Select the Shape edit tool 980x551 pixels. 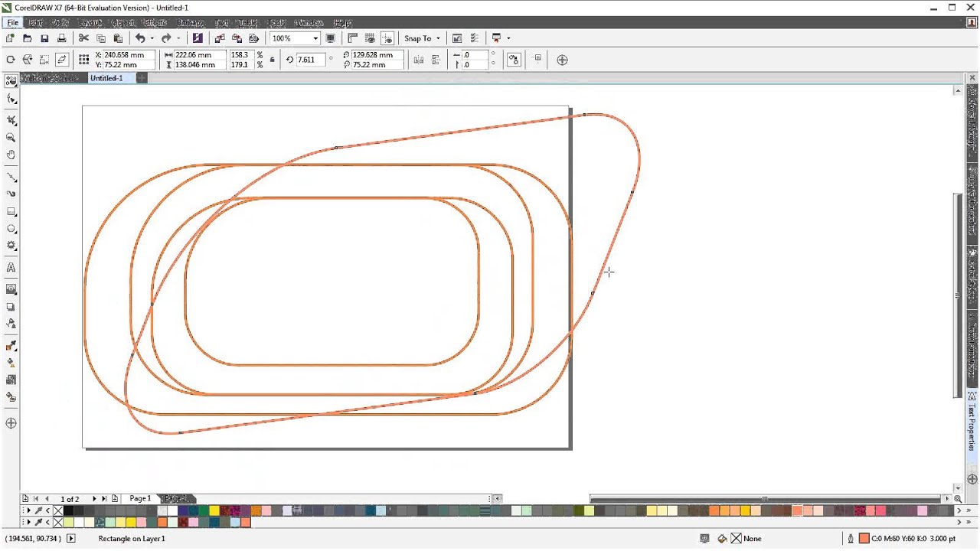click(11, 99)
